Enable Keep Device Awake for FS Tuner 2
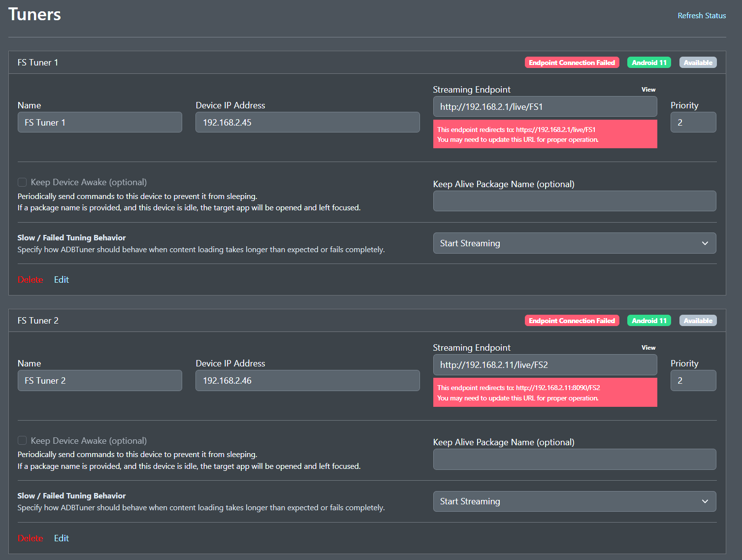Viewport: 742px width, 560px height. 22,440
